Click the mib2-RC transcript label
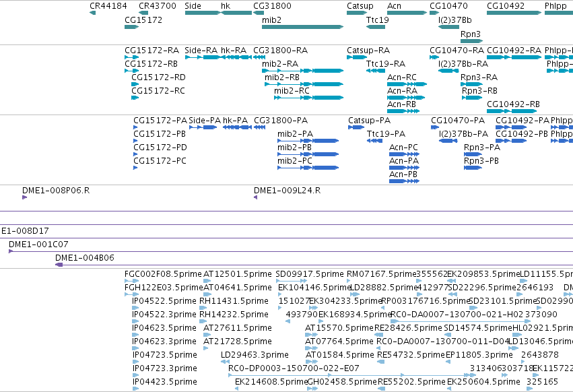Viewport: 573px width, 392px height. point(292,91)
